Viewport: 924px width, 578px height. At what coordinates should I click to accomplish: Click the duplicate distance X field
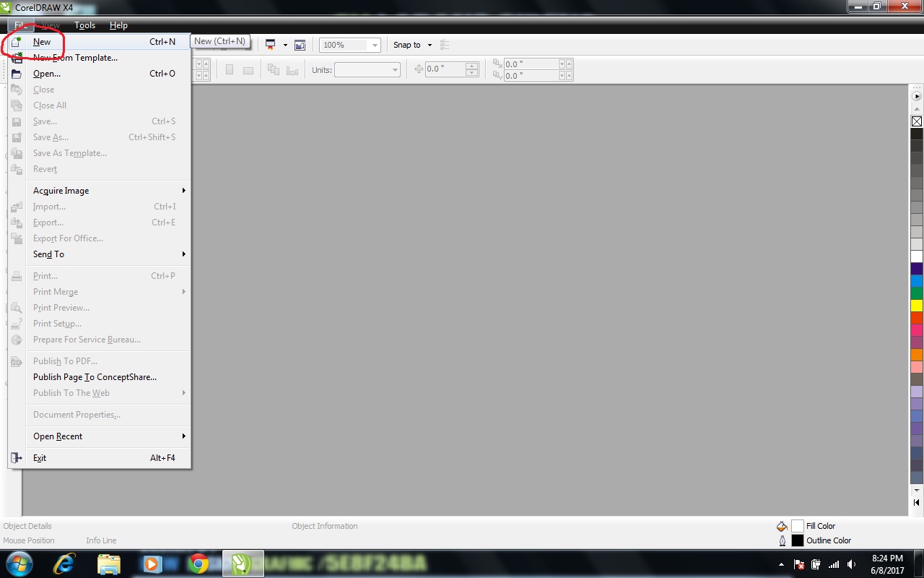coord(531,64)
